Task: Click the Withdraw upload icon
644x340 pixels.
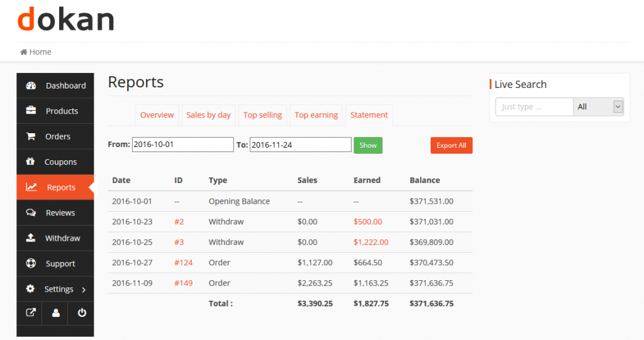Action: [x=31, y=238]
